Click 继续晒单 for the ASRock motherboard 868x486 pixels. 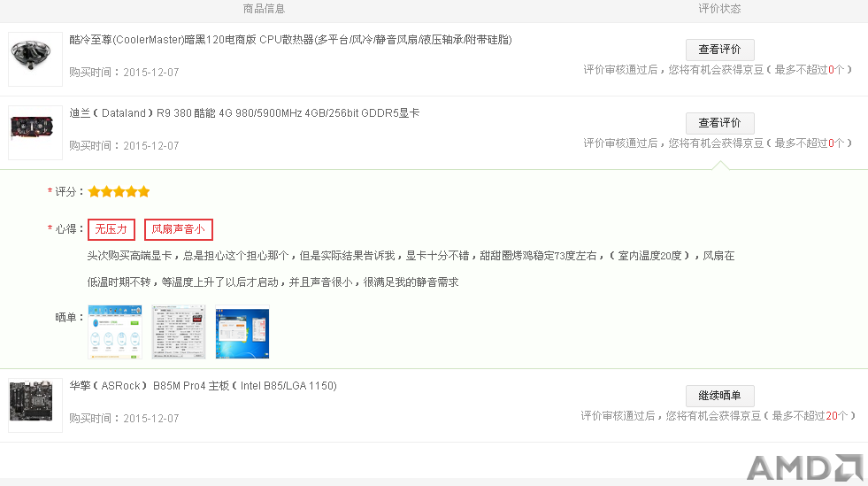[719, 396]
